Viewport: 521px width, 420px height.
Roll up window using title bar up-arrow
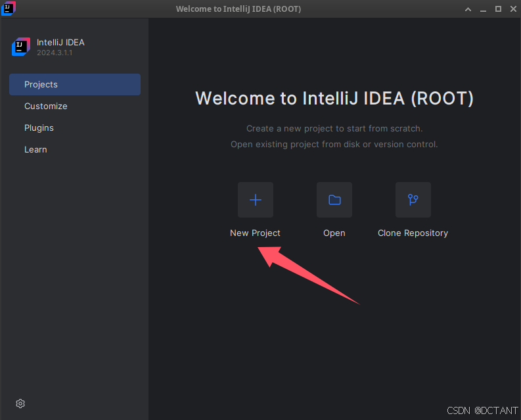(468, 9)
